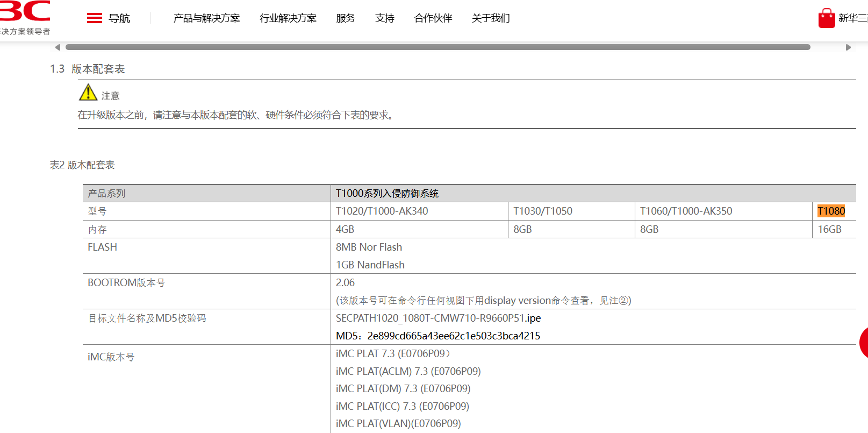The width and height of the screenshot is (868, 433).
Task: Select the section heading 1.3 版本配套表
Action: click(88, 69)
